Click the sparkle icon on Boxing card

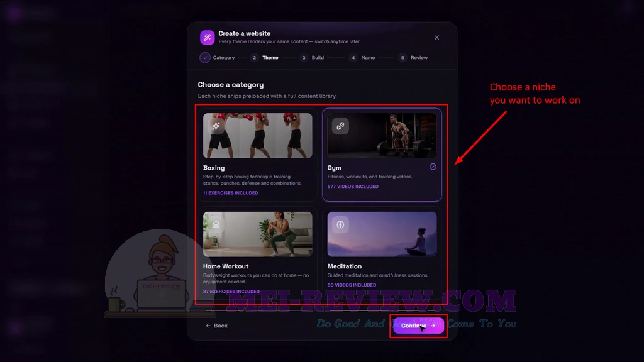[216, 126]
